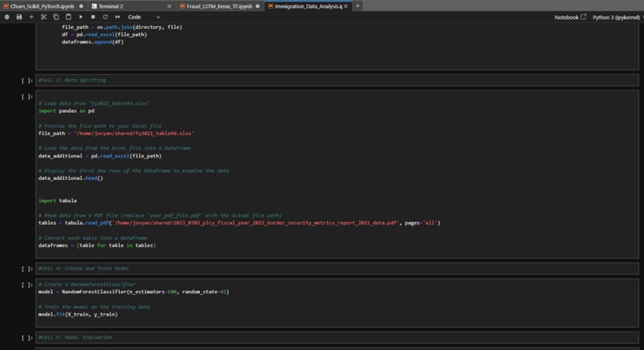Open a new launcher tab with plus button
Viewport: 644px width, 350px height.
coord(357,6)
